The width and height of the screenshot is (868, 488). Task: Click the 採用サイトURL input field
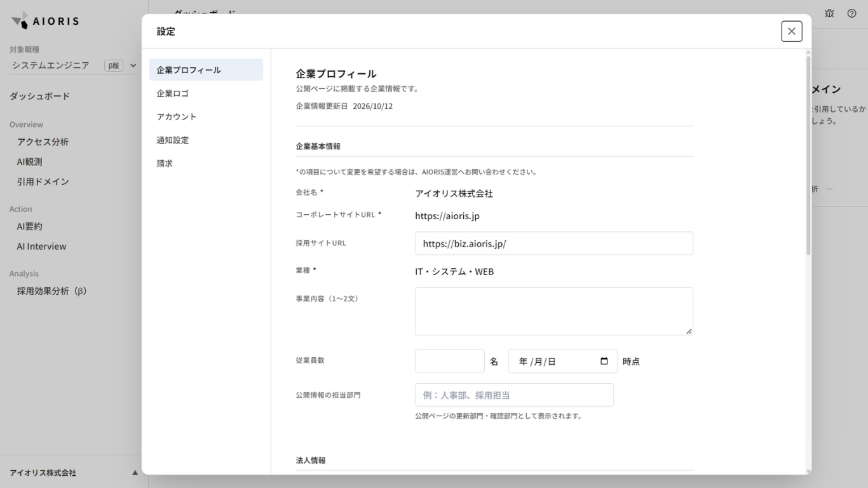pos(554,243)
